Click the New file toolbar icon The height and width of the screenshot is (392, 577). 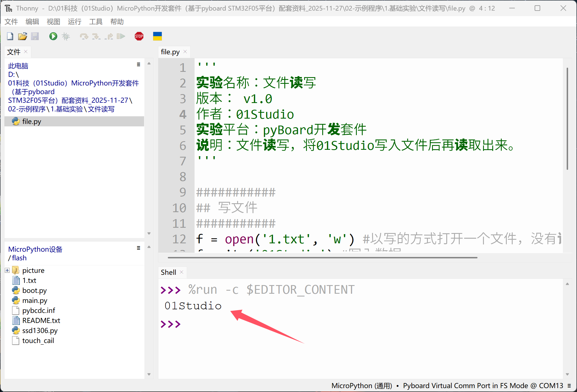click(10, 36)
